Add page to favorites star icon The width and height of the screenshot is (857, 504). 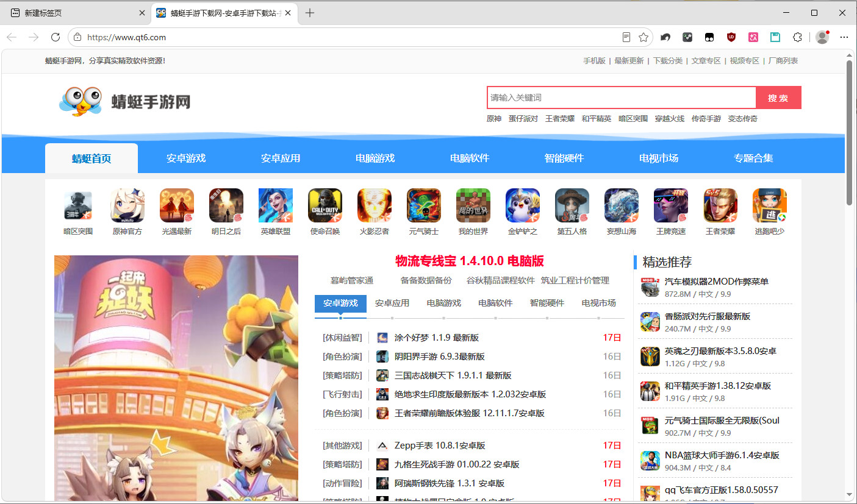[x=644, y=37]
